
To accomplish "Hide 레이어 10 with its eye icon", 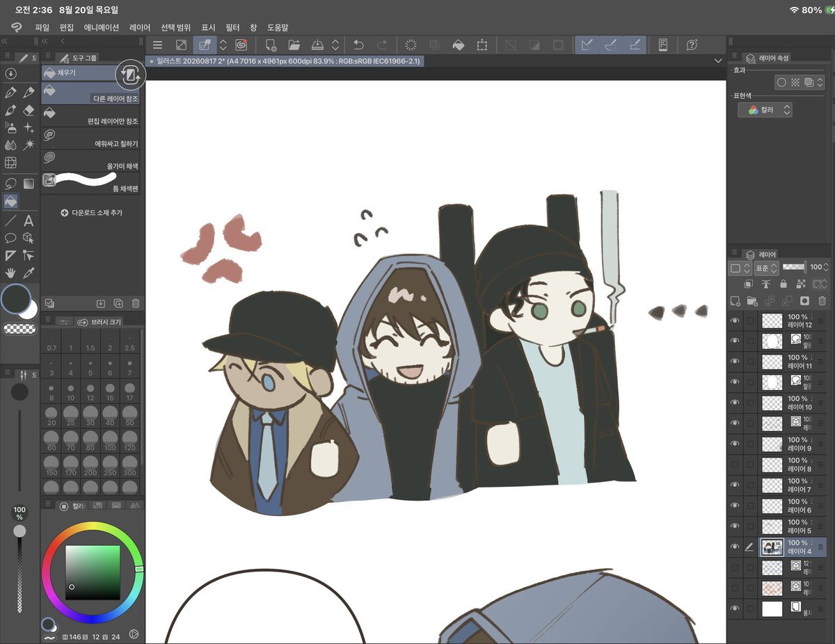I will (735, 403).
